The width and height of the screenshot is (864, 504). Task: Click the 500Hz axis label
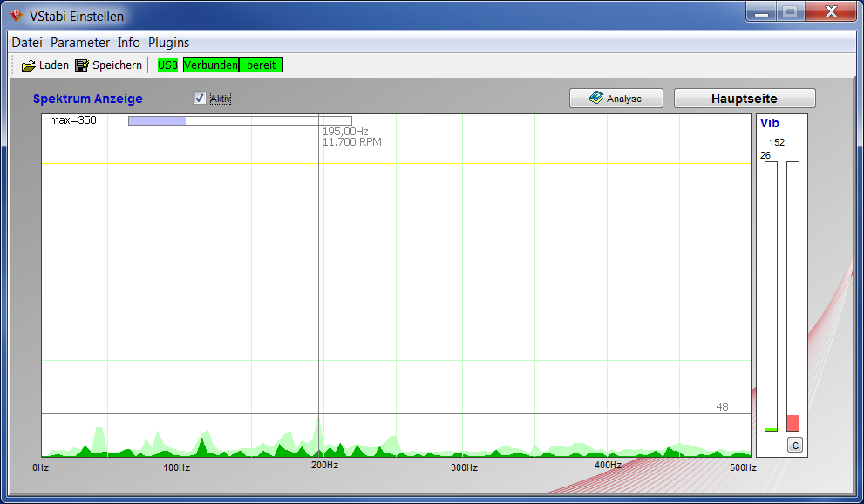[743, 467]
